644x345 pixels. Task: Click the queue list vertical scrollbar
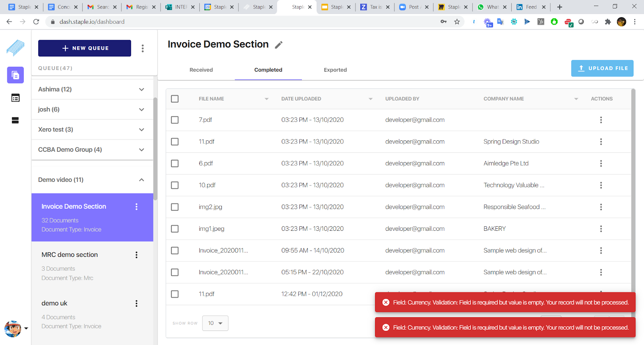155,149
